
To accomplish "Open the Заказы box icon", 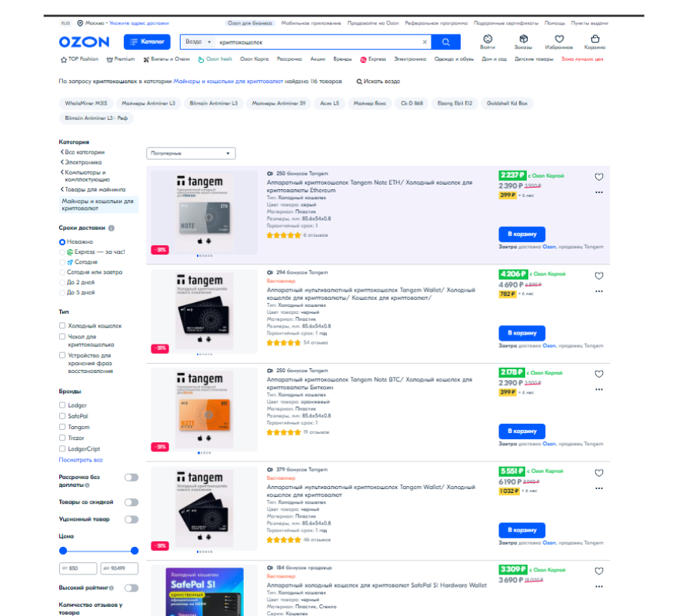I will [523, 42].
